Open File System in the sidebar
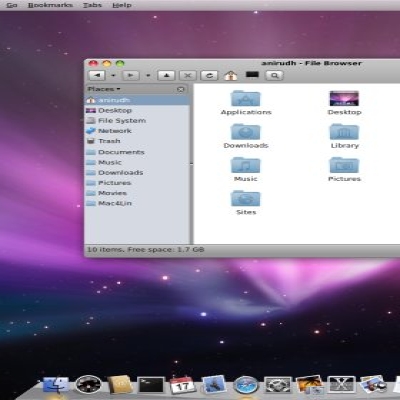This screenshot has height=400, width=400. coord(137,121)
